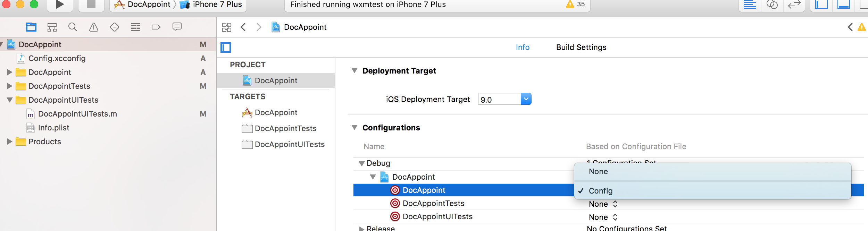Click the green zoom window button
The height and width of the screenshot is (231, 868).
(34, 4)
